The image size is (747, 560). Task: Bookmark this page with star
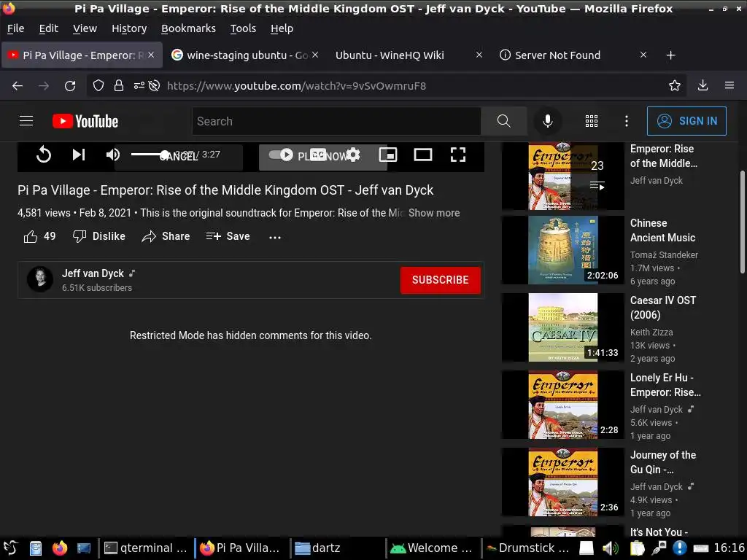point(675,86)
